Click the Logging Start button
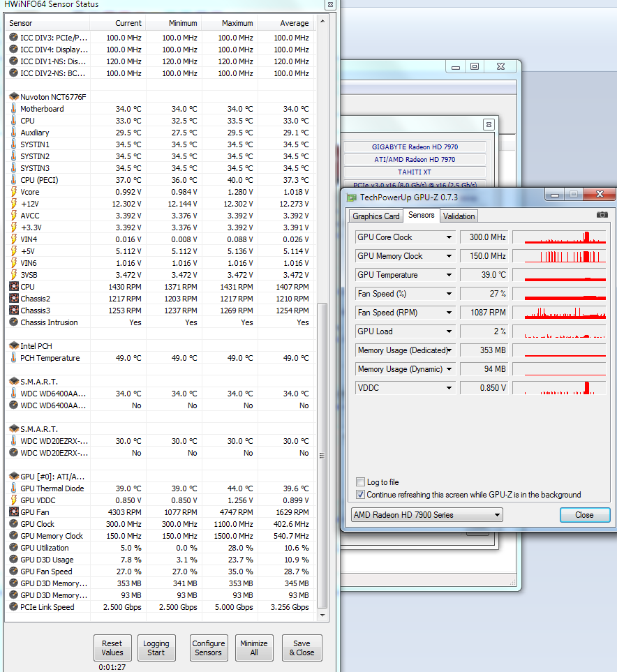This screenshot has width=617, height=672. click(x=156, y=648)
